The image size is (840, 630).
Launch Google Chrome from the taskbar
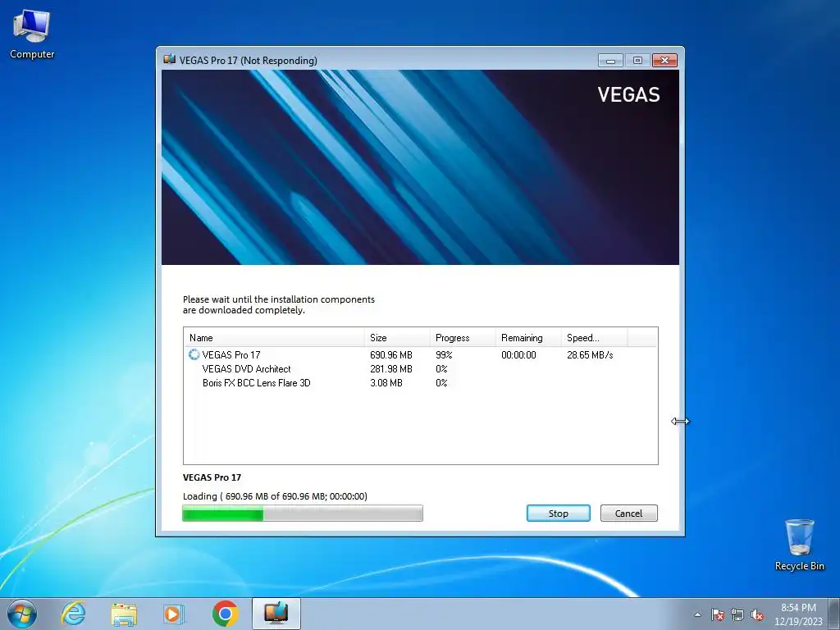click(x=226, y=614)
